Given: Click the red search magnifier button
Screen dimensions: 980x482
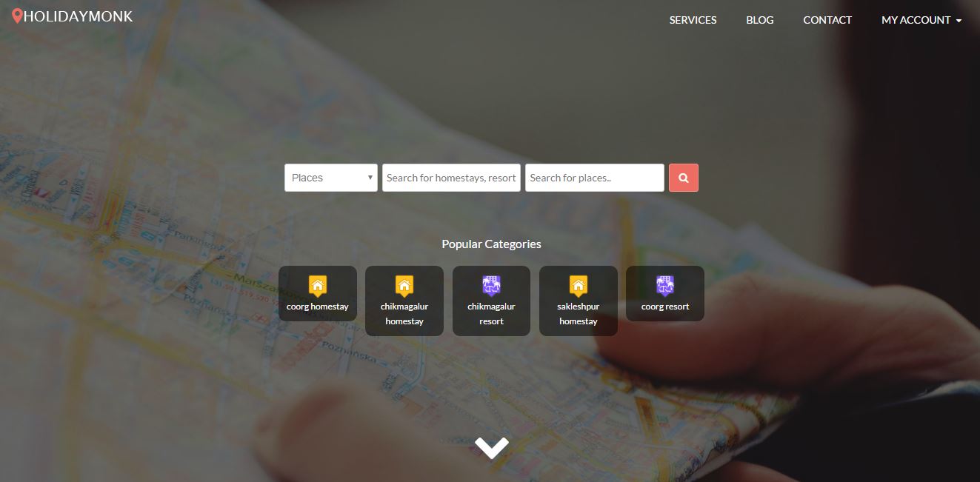Looking at the screenshot, I should click(x=683, y=178).
